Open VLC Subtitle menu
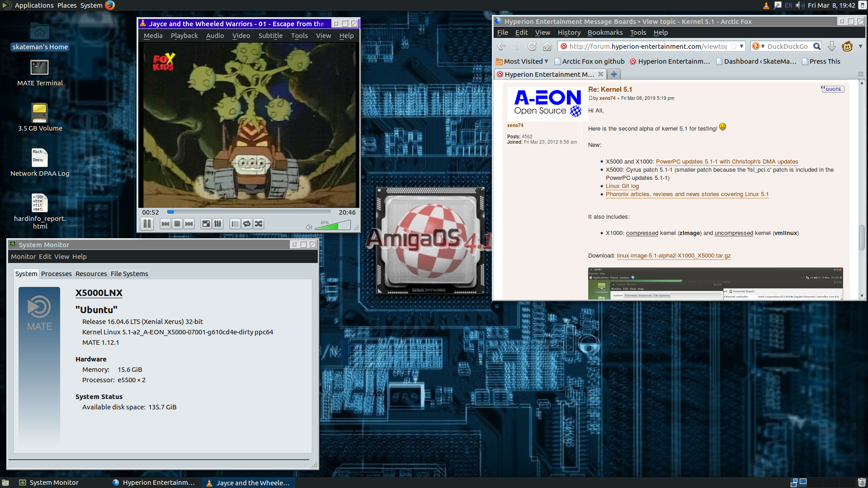868x488 pixels. (270, 36)
